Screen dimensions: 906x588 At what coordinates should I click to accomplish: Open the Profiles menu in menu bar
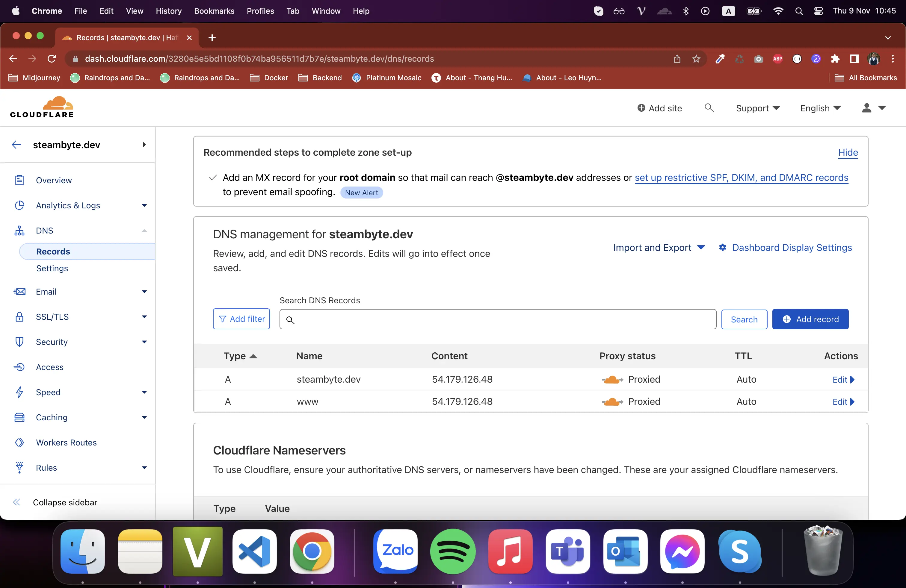(260, 11)
